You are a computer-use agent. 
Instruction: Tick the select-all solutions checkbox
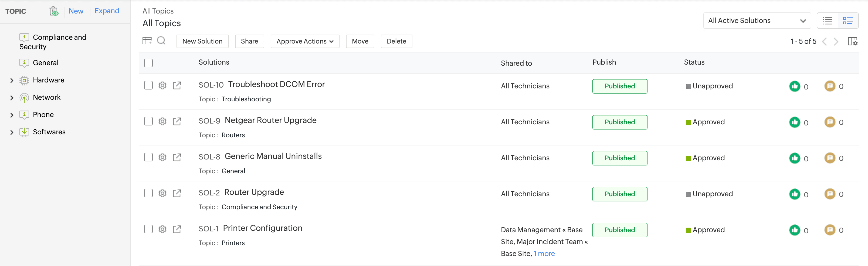click(x=148, y=63)
